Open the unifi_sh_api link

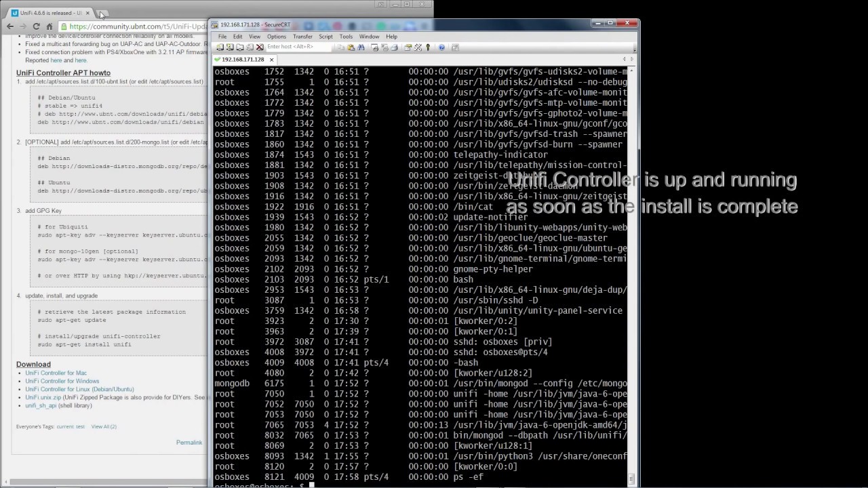coord(41,405)
